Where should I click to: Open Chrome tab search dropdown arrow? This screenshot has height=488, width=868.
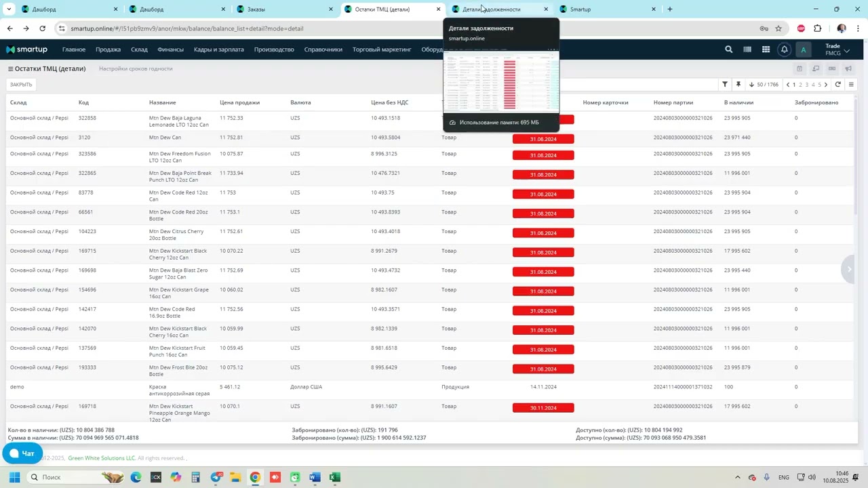click(x=9, y=9)
